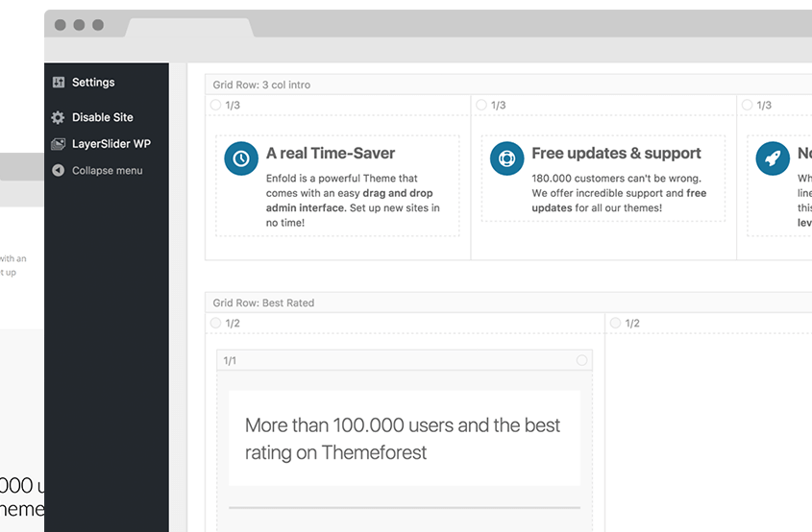Select the right 1/2 column radio circle

(615, 324)
